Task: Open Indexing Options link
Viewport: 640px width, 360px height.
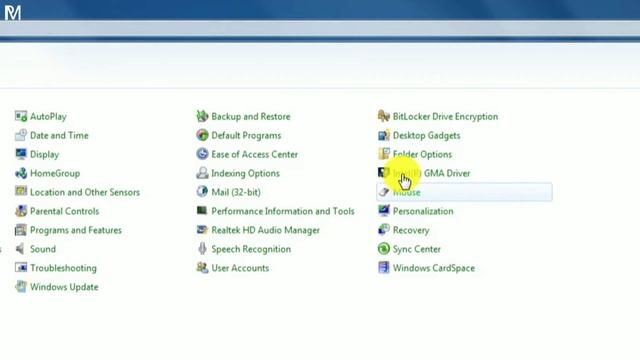Action: pyautogui.click(x=245, y=173)
